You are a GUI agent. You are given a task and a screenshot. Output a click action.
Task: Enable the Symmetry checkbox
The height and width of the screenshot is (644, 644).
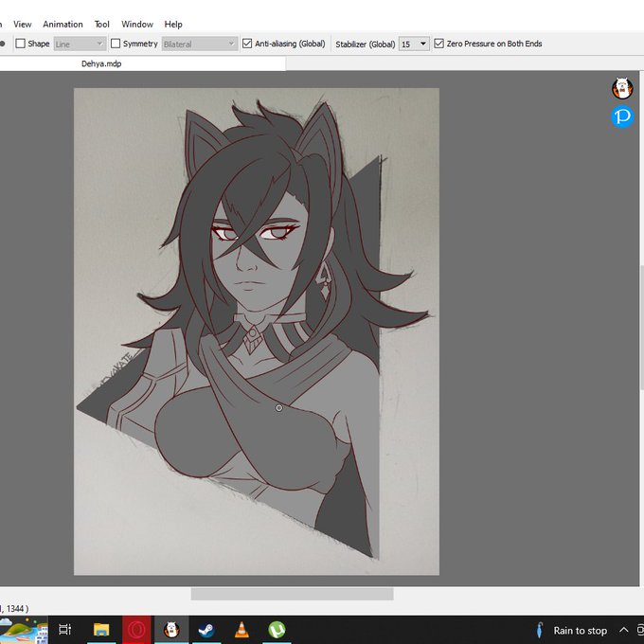click(x=116, y=44)
